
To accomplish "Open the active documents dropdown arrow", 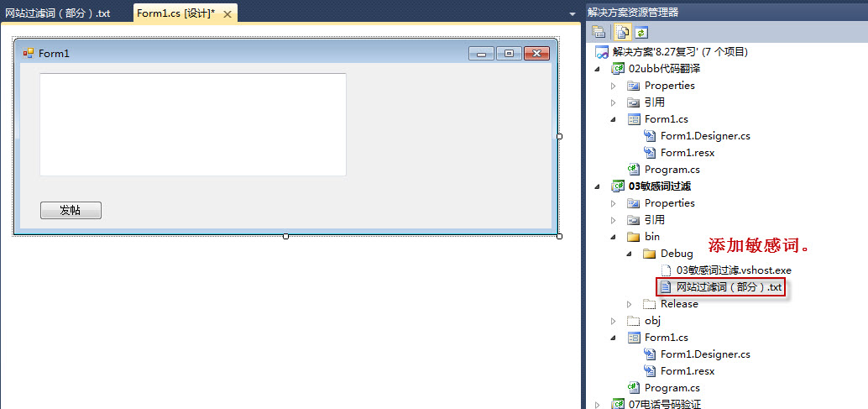I will click(573, 14).
